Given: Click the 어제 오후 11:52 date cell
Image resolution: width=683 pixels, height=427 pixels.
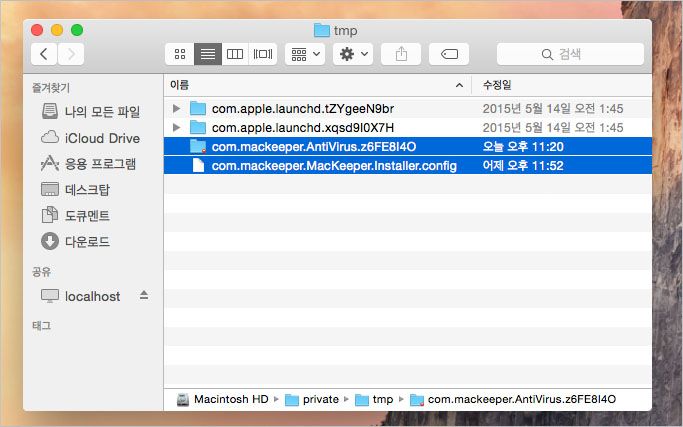Looking at the screenshot, I should click(523, 166).
